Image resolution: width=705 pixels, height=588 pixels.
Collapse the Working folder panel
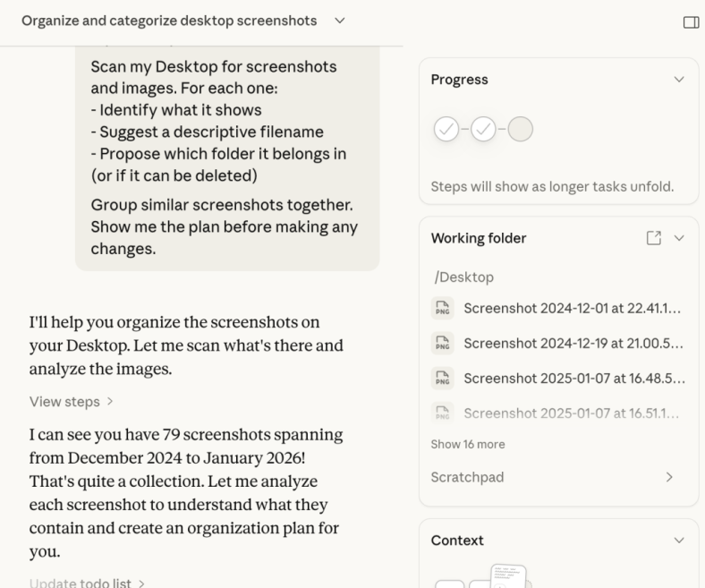coord(679,238)
